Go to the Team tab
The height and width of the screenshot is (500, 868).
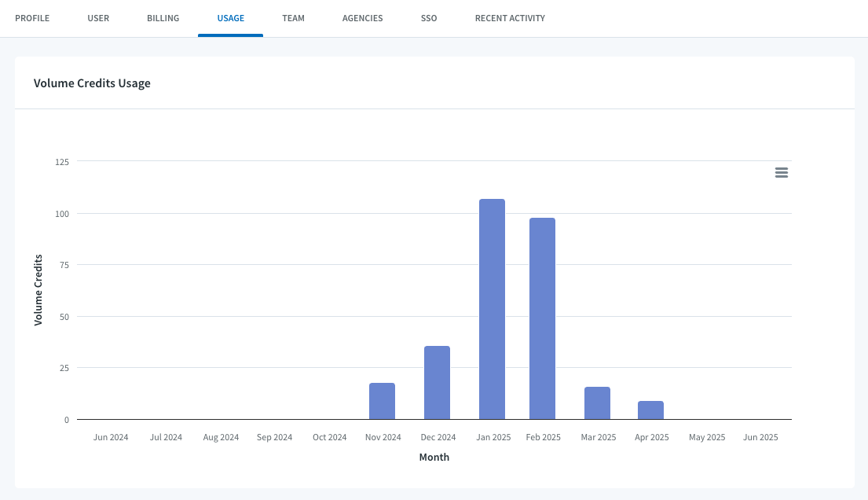coord(294,18)
